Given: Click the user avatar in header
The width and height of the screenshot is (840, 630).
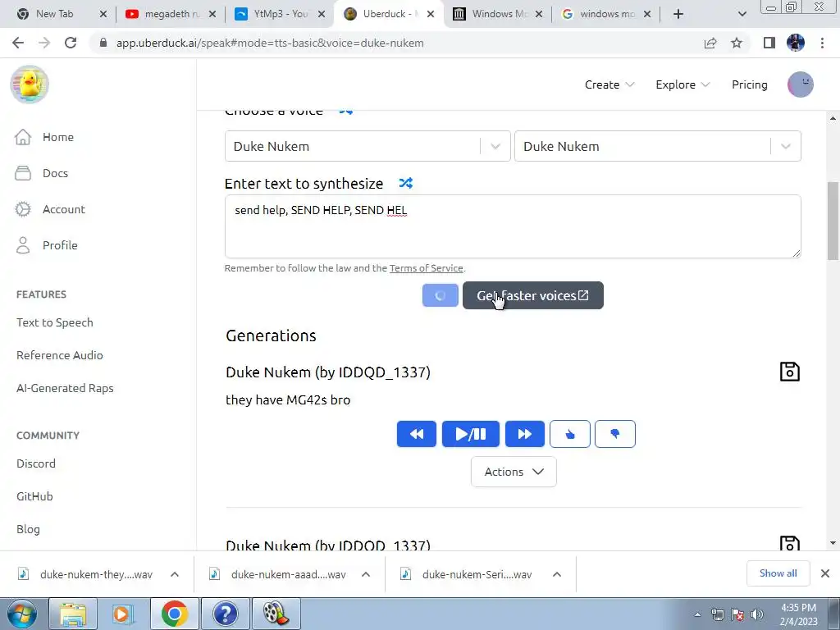Looking at the screenshot, I should pyautogui.click(x=801, y=84).
